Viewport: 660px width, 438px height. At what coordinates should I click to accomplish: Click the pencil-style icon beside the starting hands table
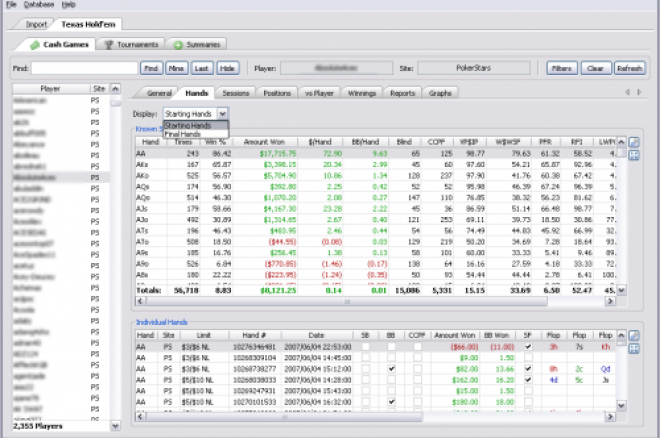634,142
